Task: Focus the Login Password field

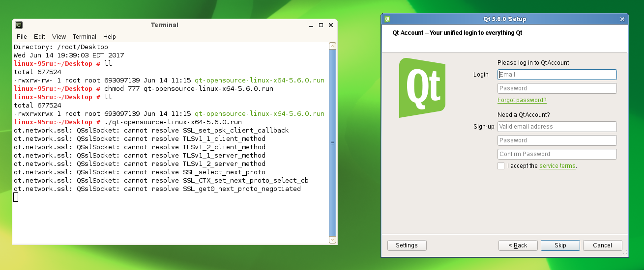Action: coord(557,88)
